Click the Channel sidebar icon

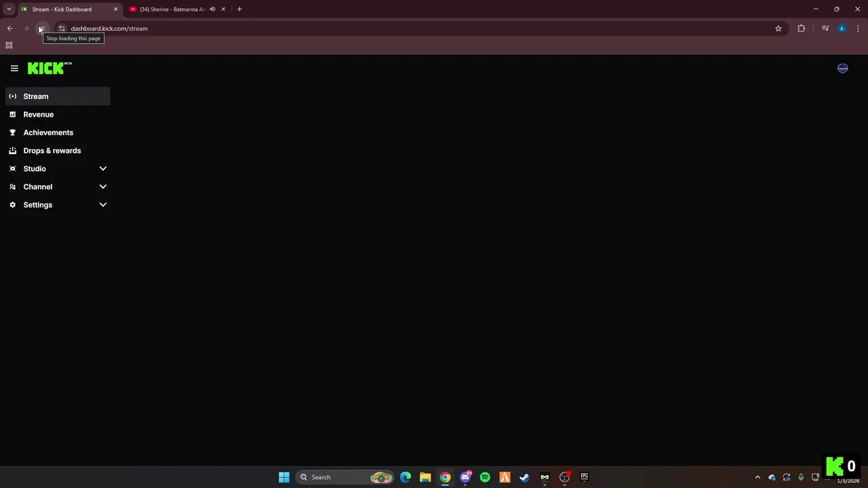tap(12, 186)
